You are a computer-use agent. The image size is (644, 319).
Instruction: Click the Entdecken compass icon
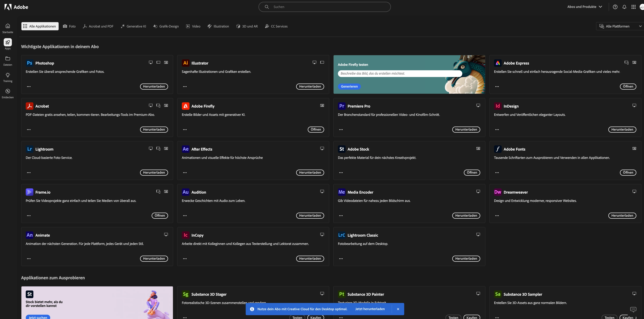pos(8,91)
